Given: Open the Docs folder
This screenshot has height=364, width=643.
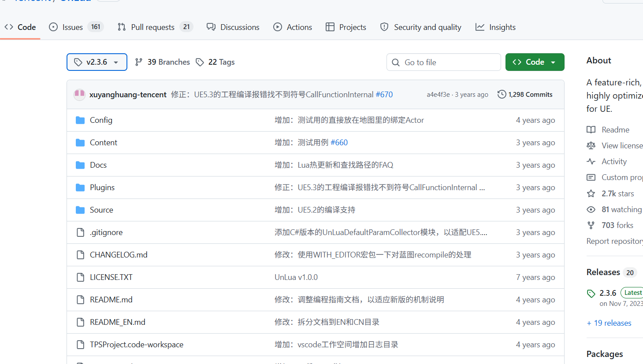Looking at the screenshot, I should point(98,165).
